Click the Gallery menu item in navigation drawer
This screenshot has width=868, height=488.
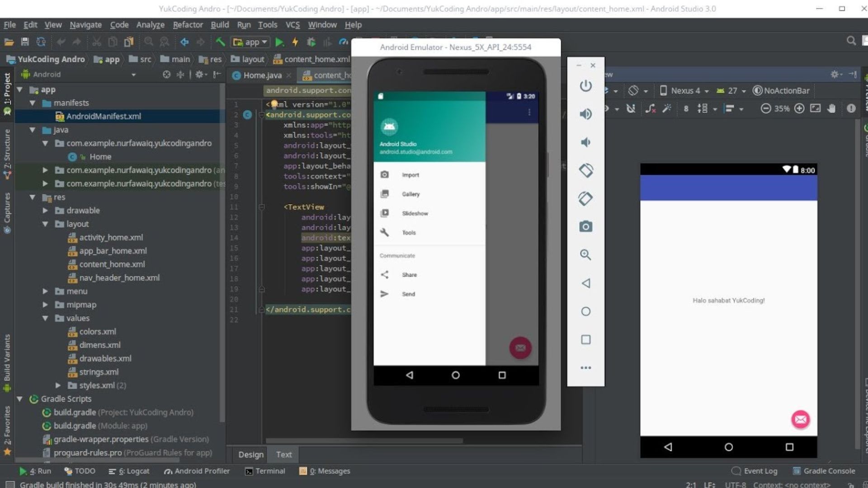(411, 194)
